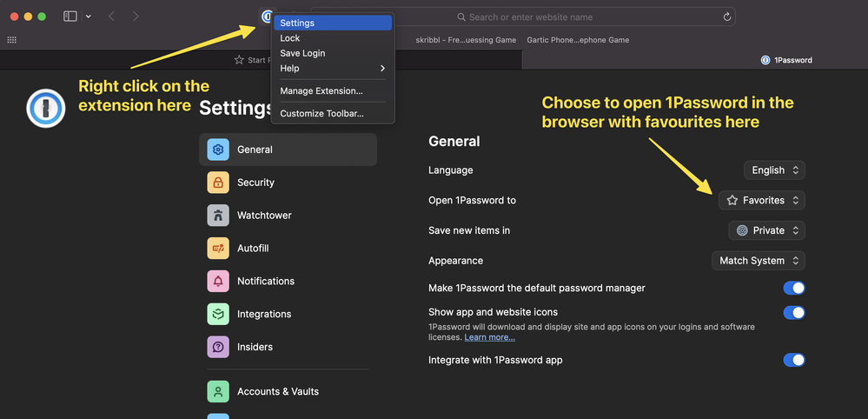
Task: Open the Integrations icon in sidebar
Action: click(x=218, y=314)
